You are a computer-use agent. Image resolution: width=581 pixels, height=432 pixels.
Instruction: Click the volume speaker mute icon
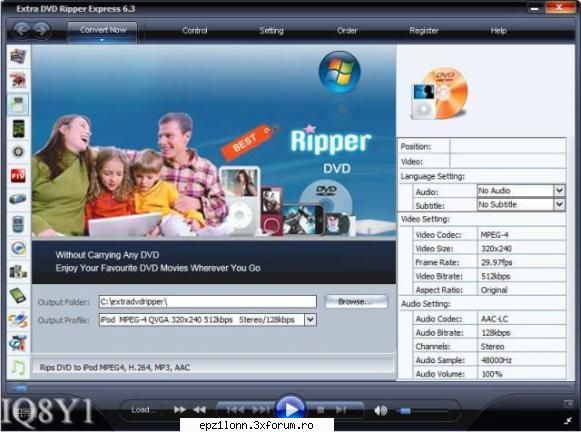pyautogui.click(x=381, y=411)
